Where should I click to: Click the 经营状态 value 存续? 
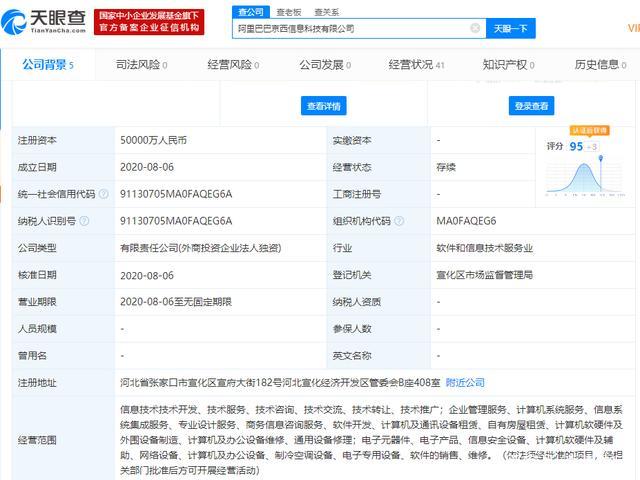(x=446, y=167)
